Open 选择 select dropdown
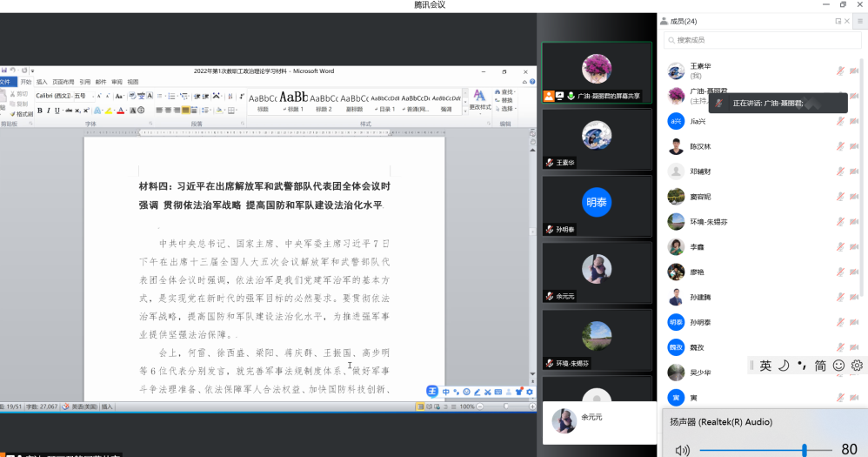868x457 pixels. 504,109
